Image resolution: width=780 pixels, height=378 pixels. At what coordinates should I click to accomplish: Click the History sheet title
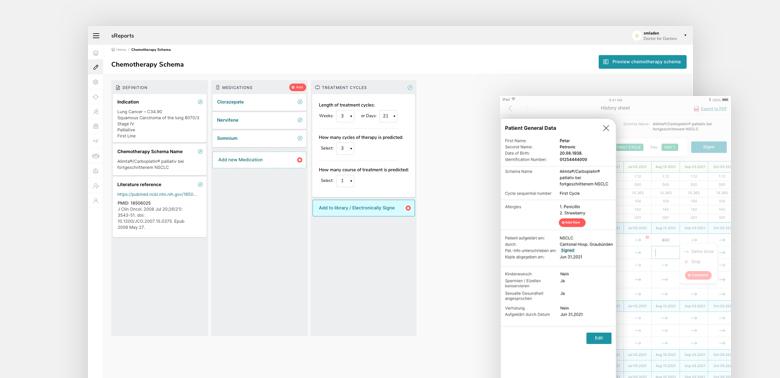pyautogui.click(x=615, y=108)
